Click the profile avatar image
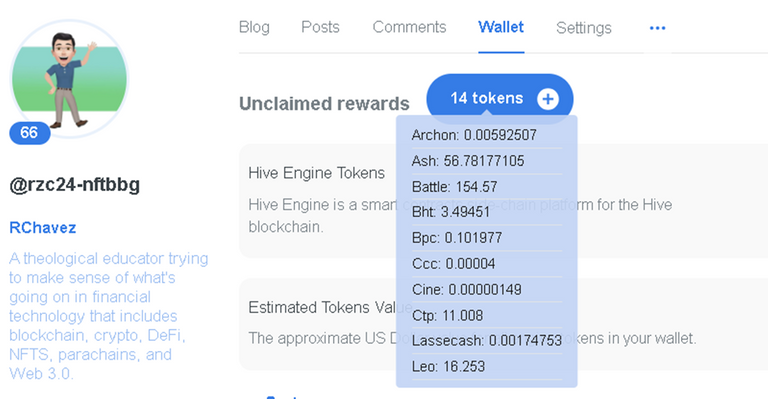Image resolution: width=768 pixels, height=399 pixels. click(69, 79)
